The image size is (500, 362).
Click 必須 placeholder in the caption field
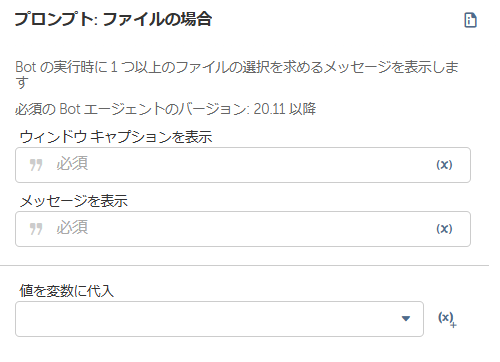point(72,163)
